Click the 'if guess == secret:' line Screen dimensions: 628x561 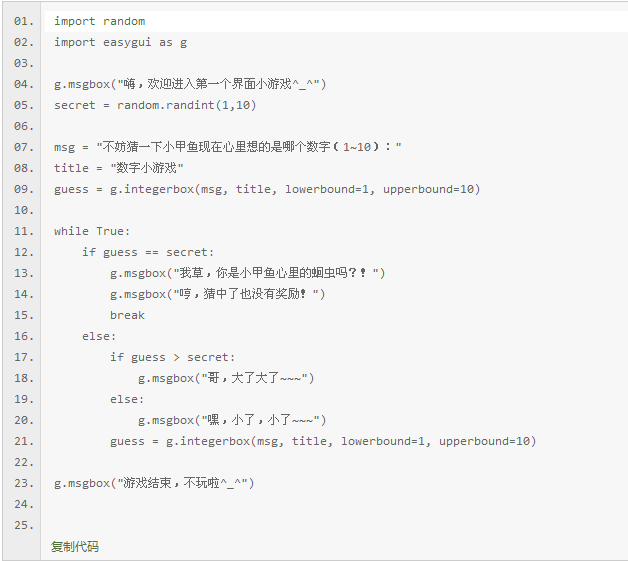(x=148, y=252)
